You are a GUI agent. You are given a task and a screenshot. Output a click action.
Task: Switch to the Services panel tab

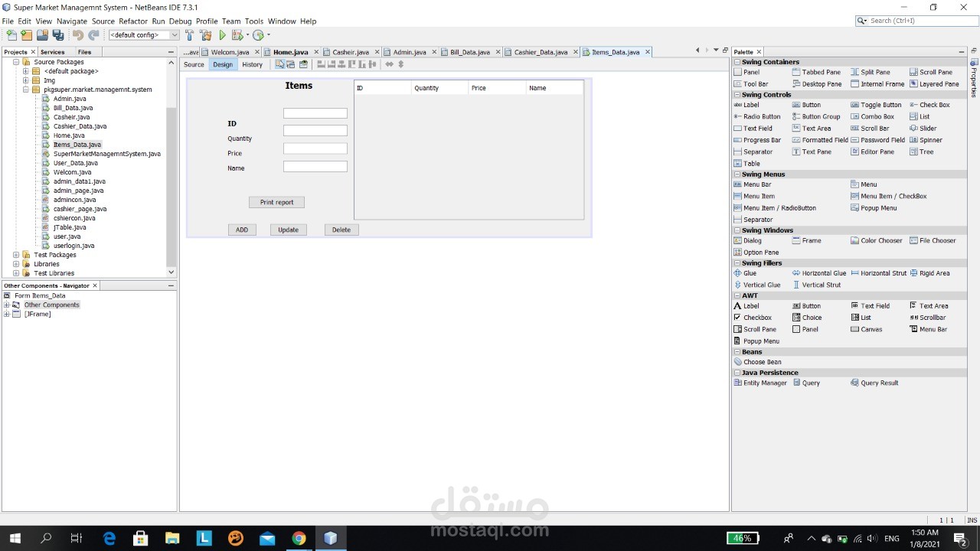[53, 52]
